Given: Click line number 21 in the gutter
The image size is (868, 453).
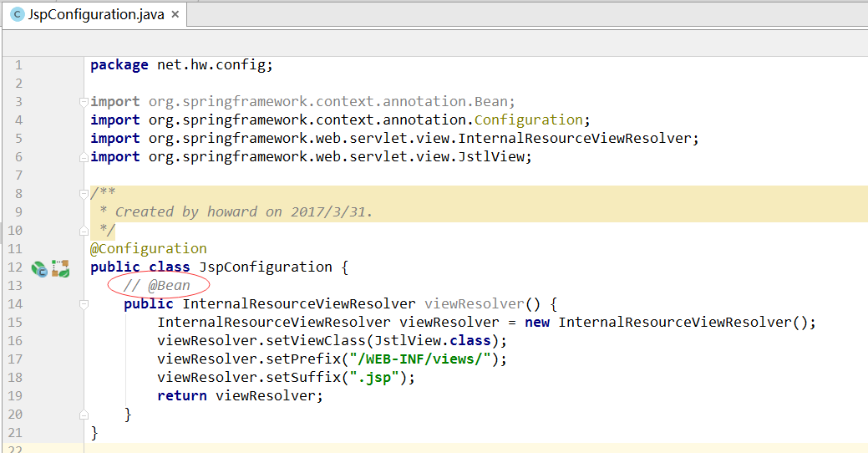Looking at the screenshot, I should (15, 432).
